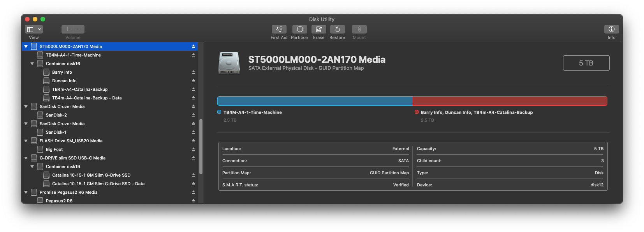The width and height of the screenshot is (644, 232).
Task: Click the Mount toolbar icon
Action: (359, 29)
